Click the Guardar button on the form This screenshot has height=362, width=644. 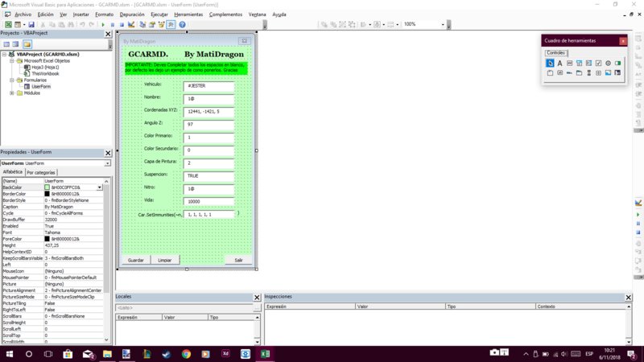click(x=136, y=260)
